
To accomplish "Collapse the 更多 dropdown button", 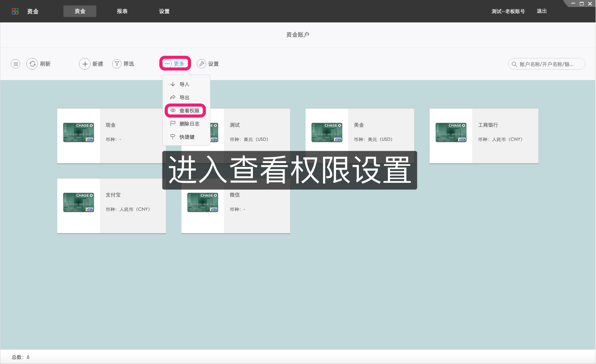I will pos(175,64).
